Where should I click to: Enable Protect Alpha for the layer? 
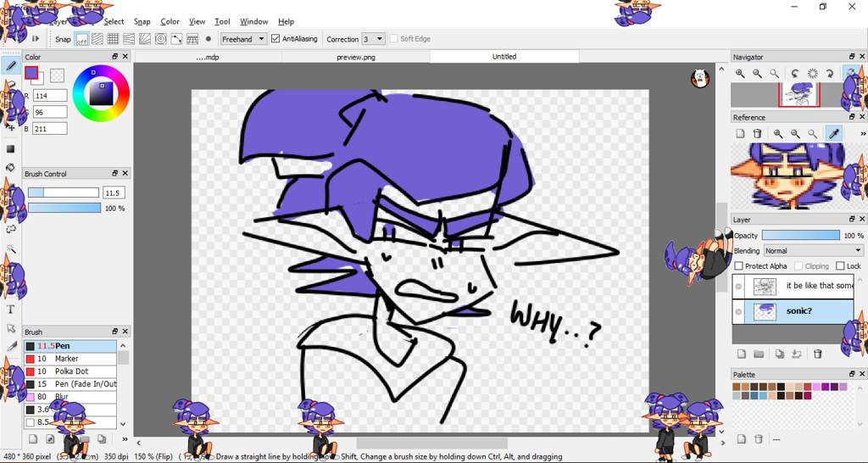coord(738,265)
